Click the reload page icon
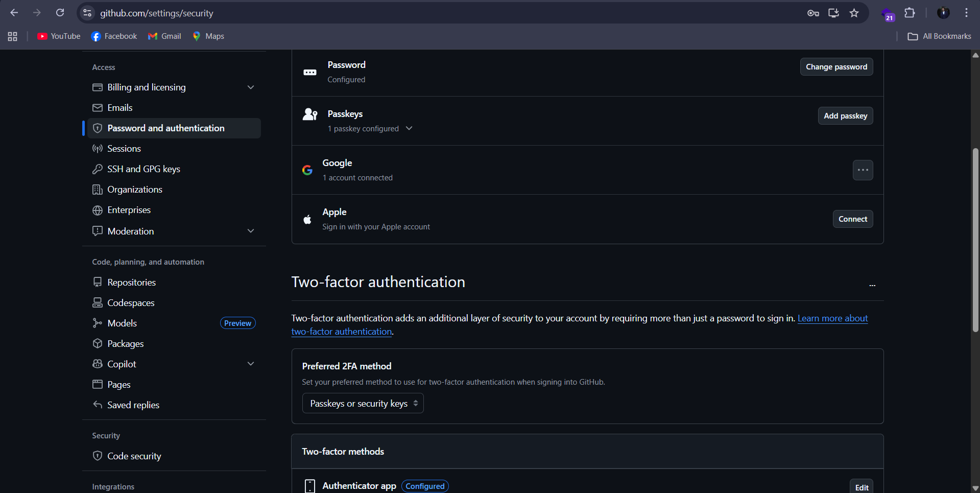 [x=60, y=13]
